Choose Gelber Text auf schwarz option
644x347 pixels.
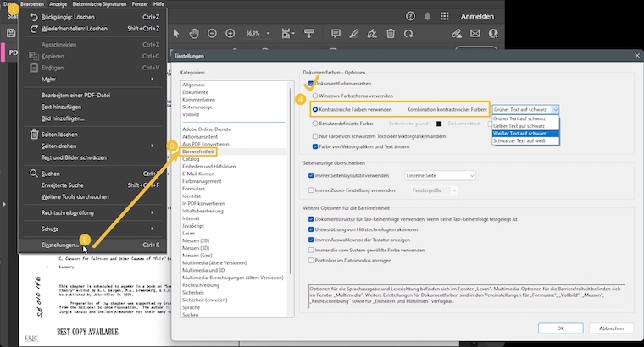pos(525,126)
